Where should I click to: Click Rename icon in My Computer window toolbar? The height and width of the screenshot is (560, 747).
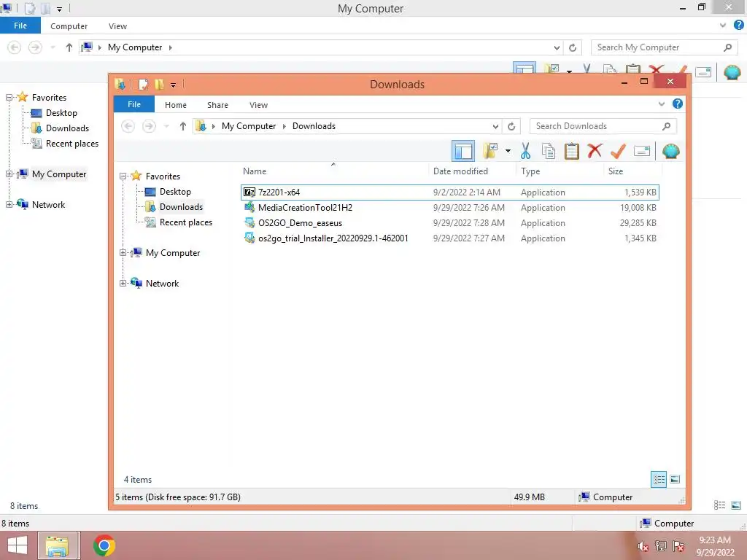click(703, 72)
